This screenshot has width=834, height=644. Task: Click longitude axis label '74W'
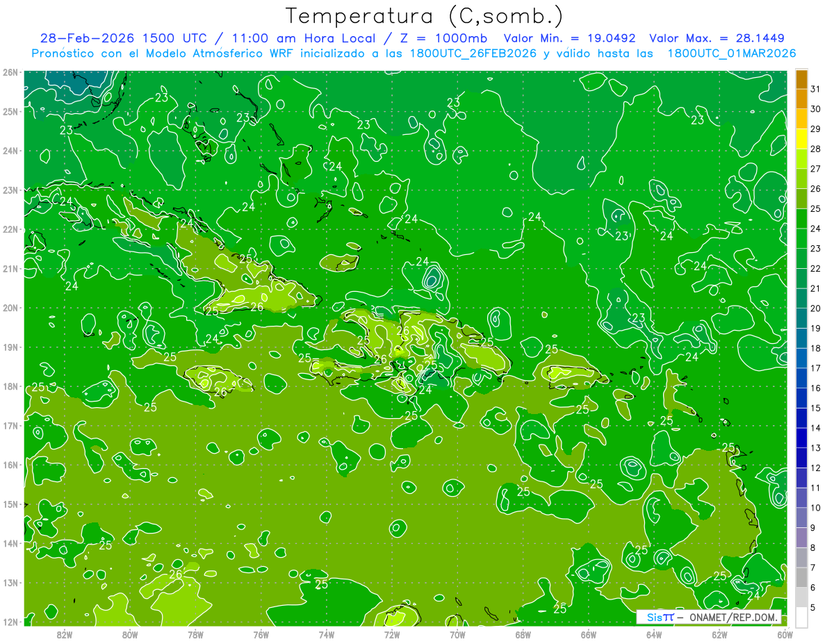[326, 634]
